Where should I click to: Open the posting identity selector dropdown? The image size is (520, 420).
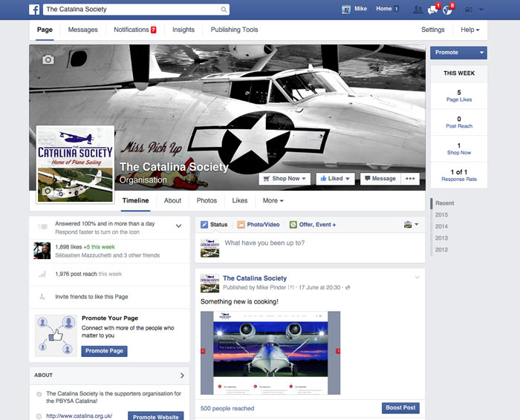412,225
